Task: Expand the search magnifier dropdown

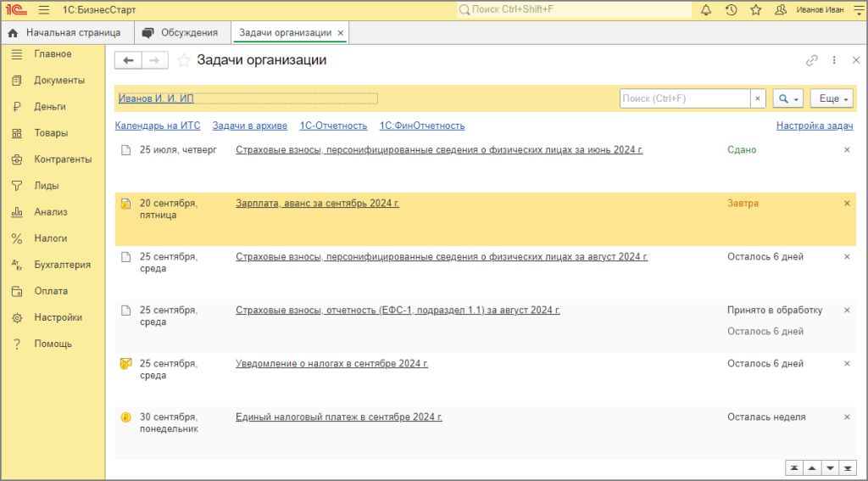Action: [787, 98]
